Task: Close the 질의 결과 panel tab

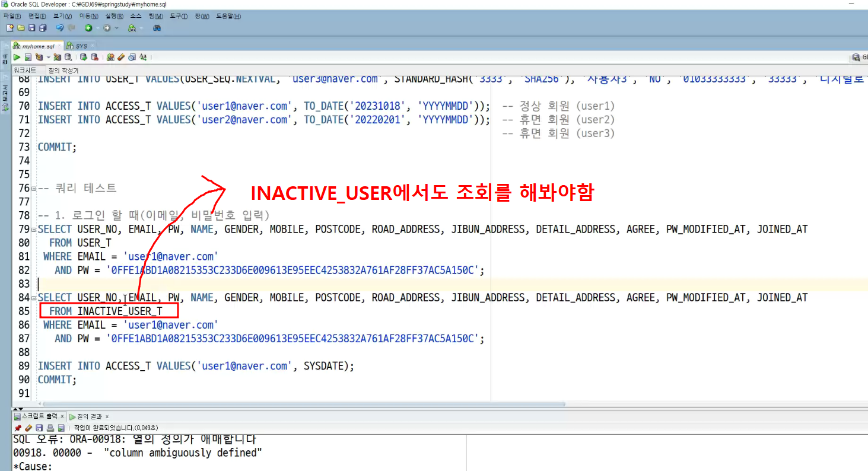Action: 107,416
